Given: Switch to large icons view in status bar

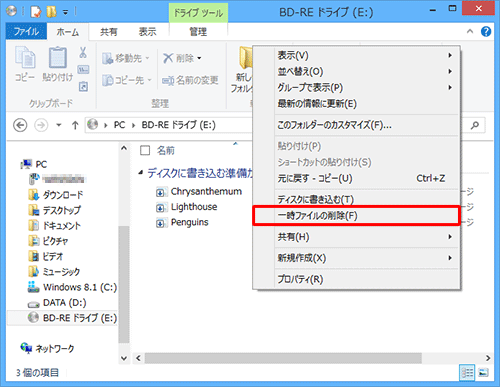Looking at the screenshot, I should coord(483,372).
